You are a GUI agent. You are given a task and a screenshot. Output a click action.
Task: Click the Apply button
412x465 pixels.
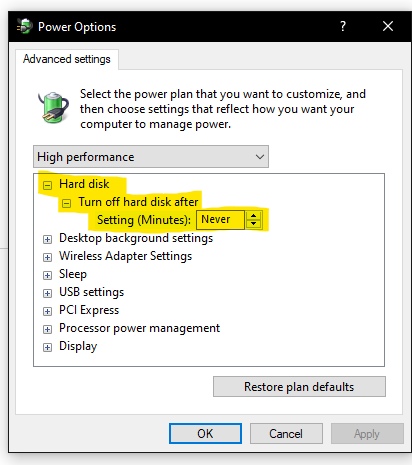click(x=367, y=434)
